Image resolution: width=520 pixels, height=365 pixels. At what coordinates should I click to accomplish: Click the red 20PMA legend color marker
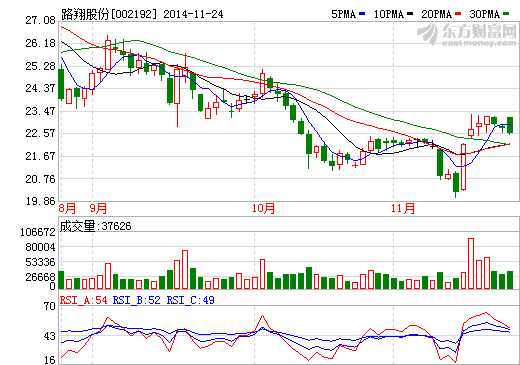click(x=458, y=14)
